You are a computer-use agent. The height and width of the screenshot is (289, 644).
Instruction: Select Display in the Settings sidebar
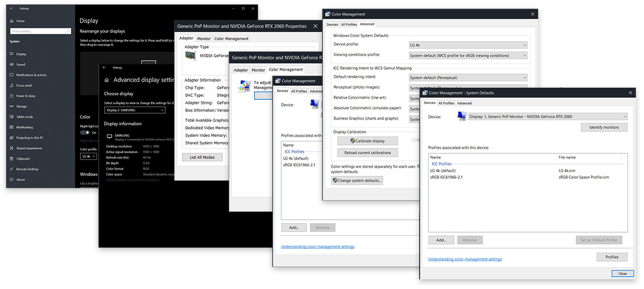pyautogui.click(x=21, y=54)
